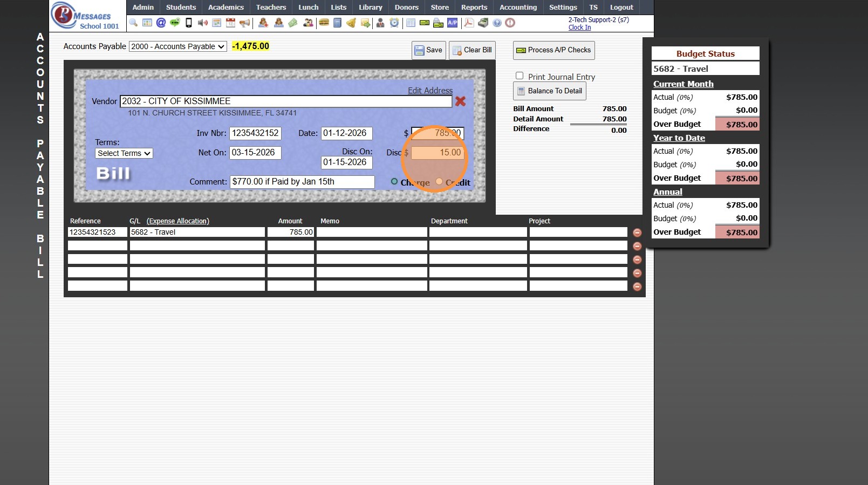Click Process A/P Checks button

point(553,50)
